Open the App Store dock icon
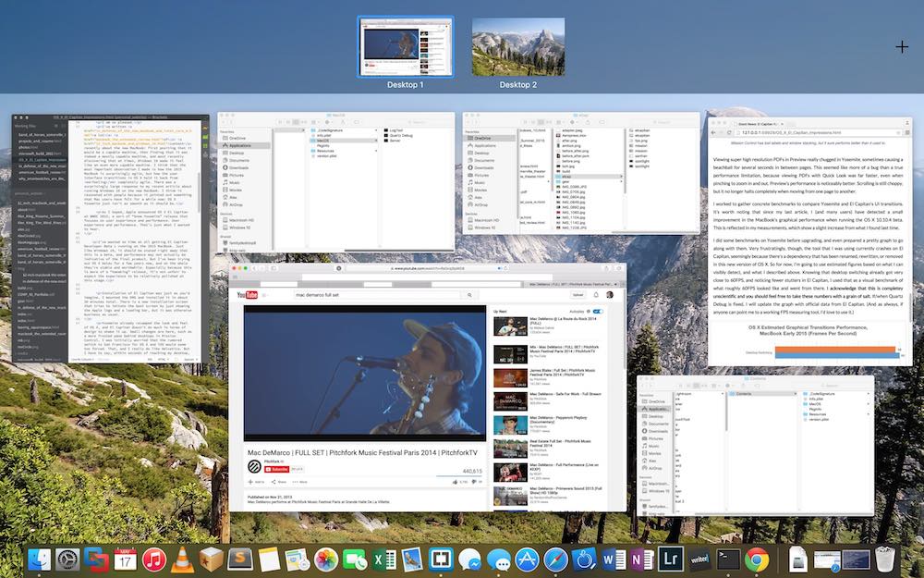Image resolution: width=924 pixels, height=578 pixels. [527, 559]
